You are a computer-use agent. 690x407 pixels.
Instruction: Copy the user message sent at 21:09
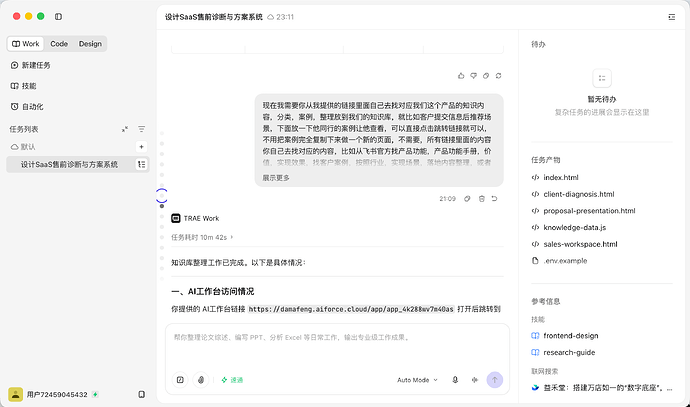(467, 199)
